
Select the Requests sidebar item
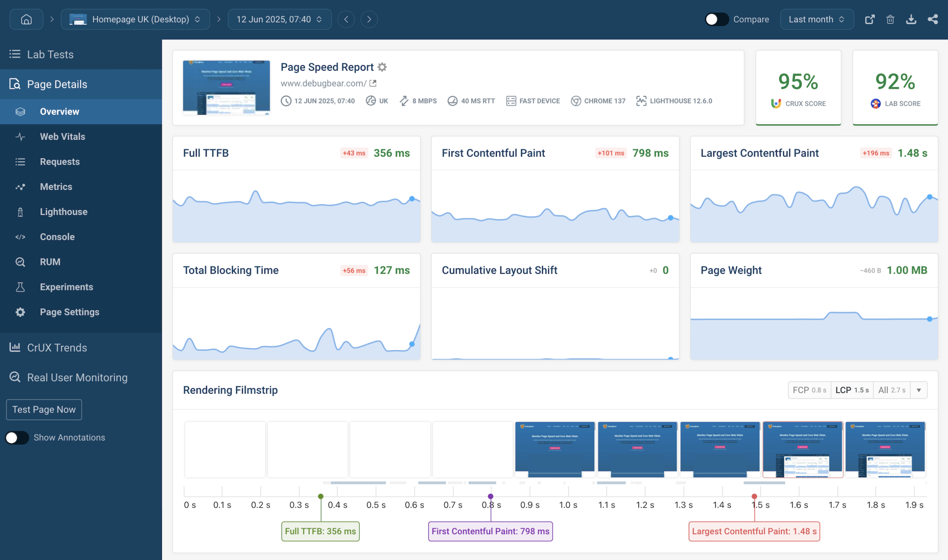point(60,162)
